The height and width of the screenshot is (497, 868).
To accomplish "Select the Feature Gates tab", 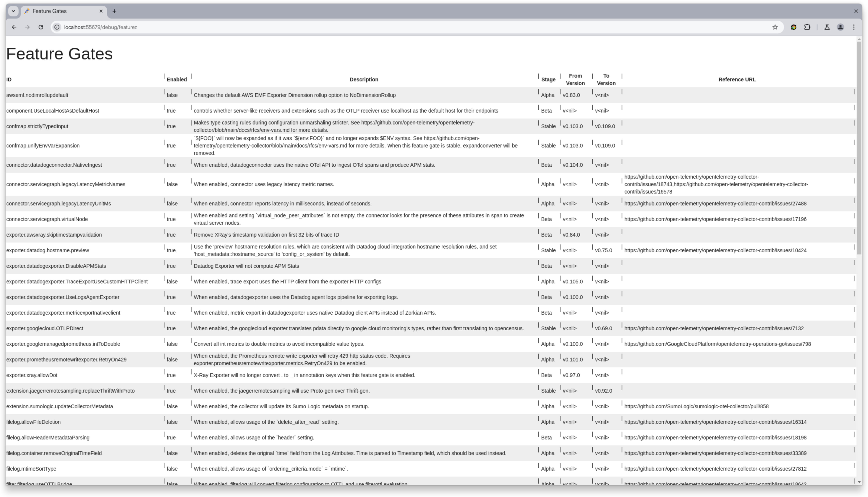I will pos(64,11).
